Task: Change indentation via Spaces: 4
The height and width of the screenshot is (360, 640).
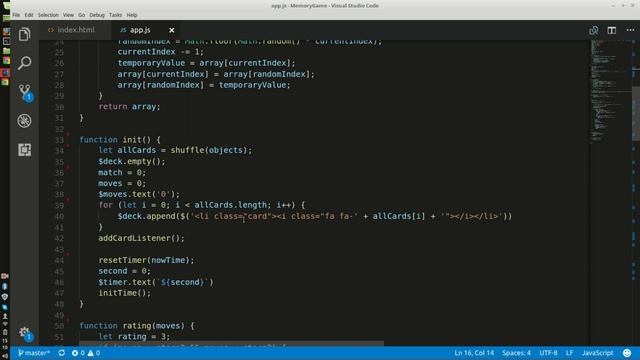Action: tap(516, 353)
